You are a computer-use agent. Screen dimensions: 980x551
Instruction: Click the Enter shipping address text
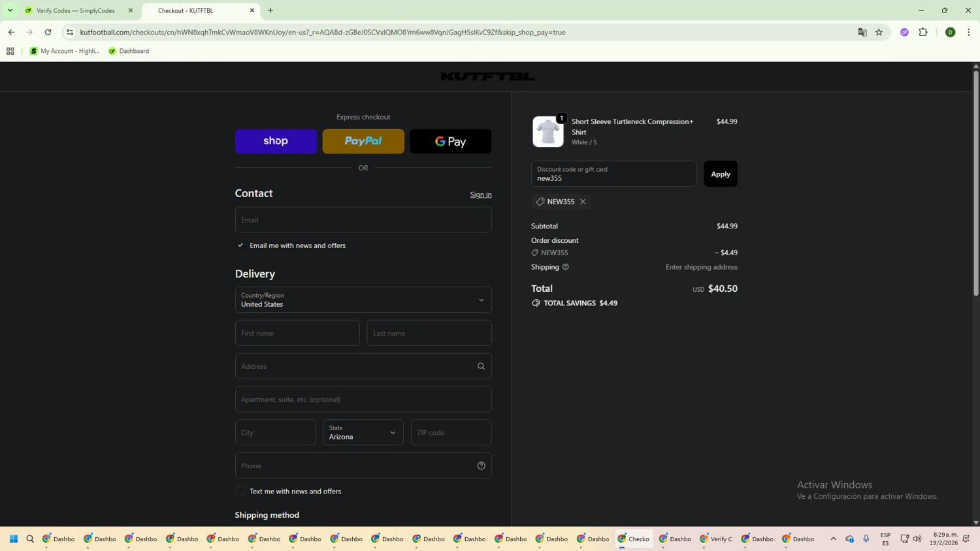(x=701, y=267)
